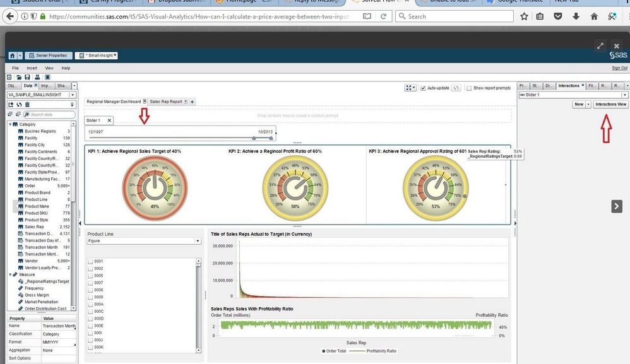Open Product Line Figure dropdown

tap(198, 241)
